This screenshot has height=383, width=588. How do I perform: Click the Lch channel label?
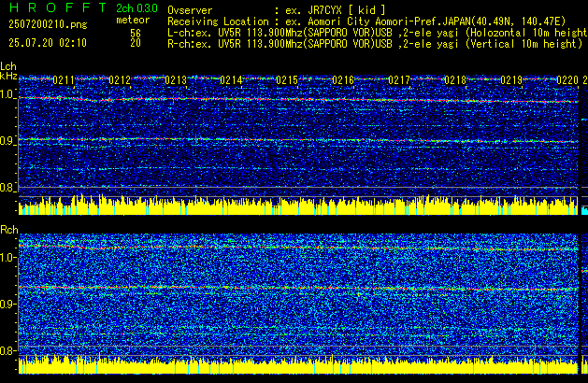click(8, 66)
